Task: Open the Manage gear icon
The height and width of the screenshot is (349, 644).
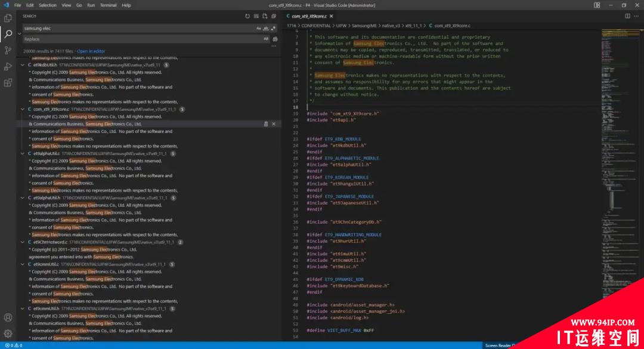Action: 8,333
